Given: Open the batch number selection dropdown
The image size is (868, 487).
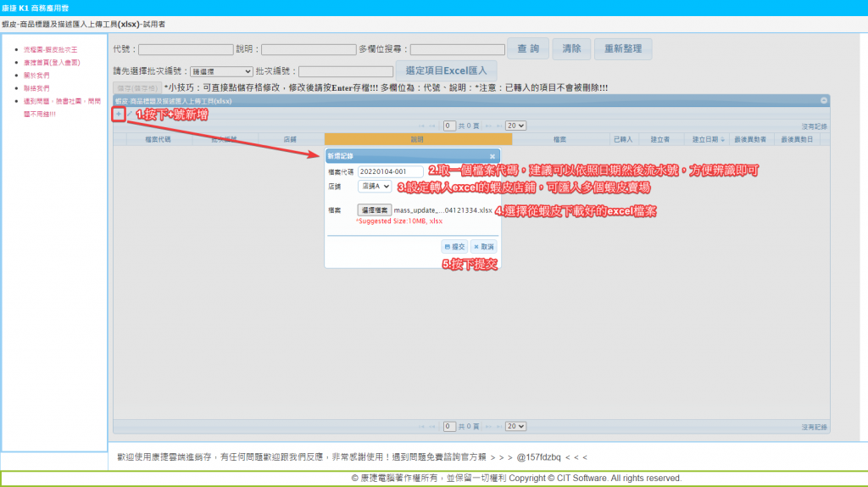Looking at the screenshot, I should tap(220, 72).
